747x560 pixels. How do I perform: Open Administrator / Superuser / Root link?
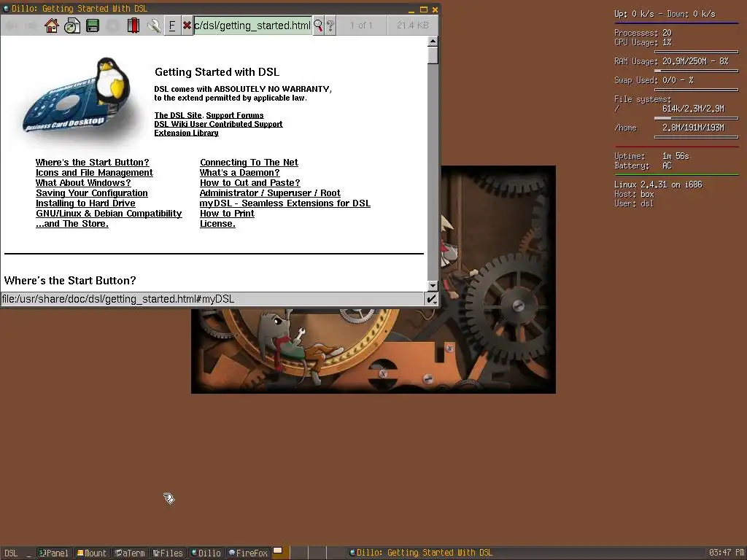tap(270, 192)
